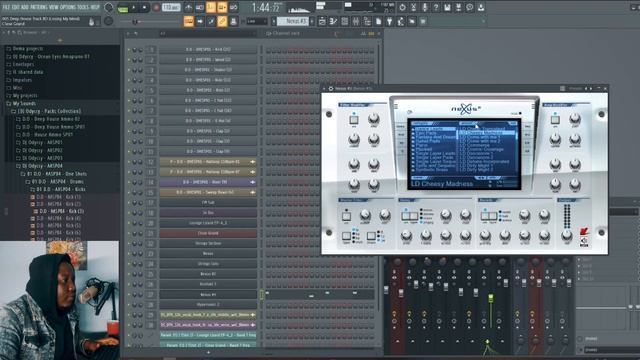Open the Line snap dropdown
The width and height of the screenshot is (640, 360).
pos(257,21)
